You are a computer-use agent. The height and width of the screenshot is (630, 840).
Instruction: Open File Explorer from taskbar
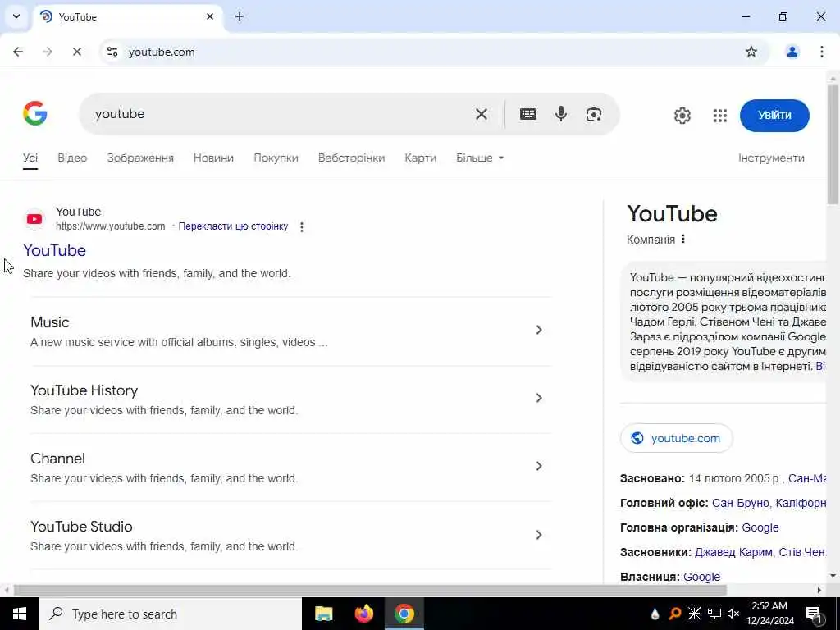(323, 614)
